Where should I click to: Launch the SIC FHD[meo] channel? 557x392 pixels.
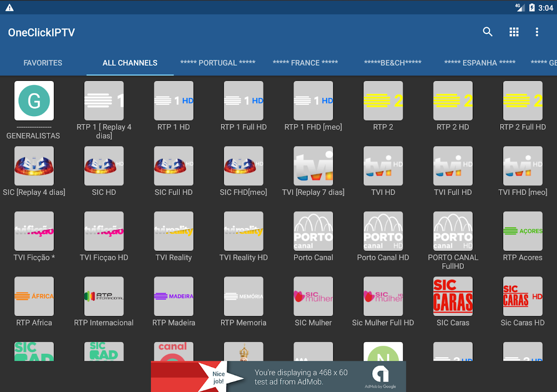243,166
